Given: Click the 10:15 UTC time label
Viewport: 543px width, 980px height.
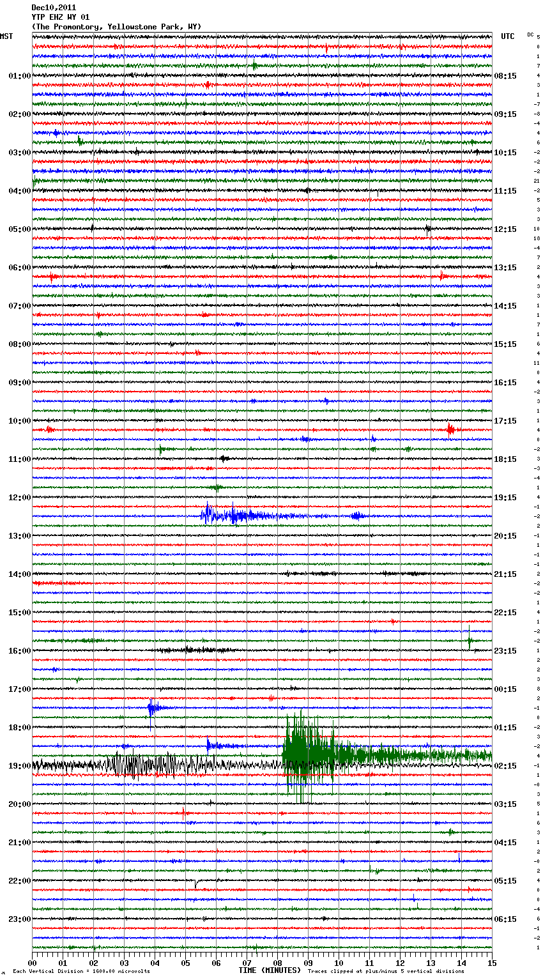Looking at the screenshot, I should tap(505, 153).
